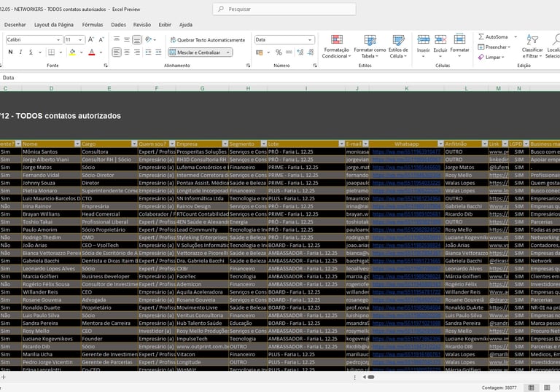
Task: Open the font size dropdown
Action: click(80, 39)
